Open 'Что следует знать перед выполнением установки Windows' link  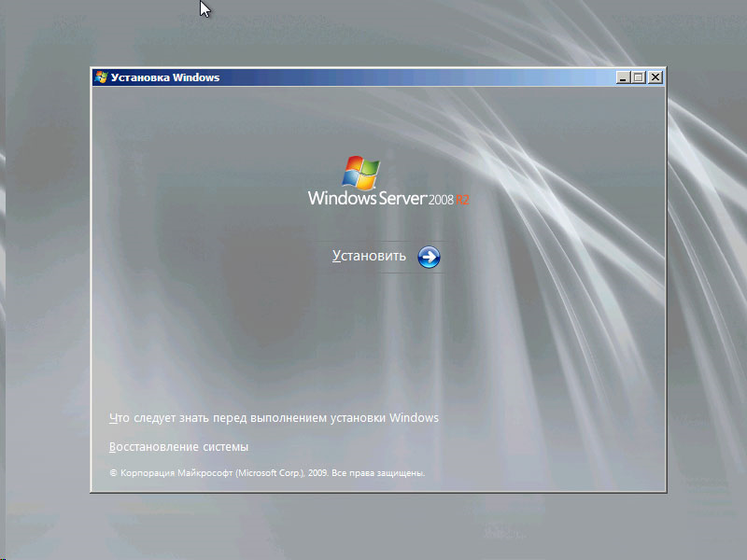[274, 417]
